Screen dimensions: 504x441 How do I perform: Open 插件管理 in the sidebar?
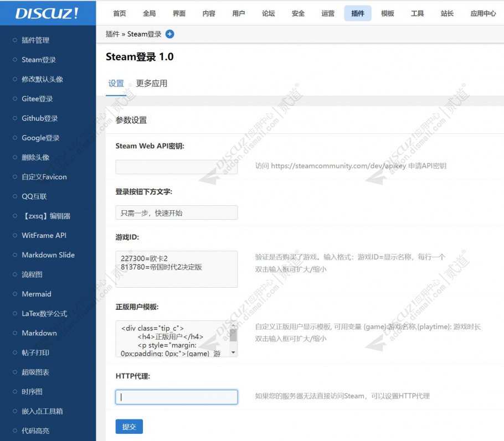35,40
